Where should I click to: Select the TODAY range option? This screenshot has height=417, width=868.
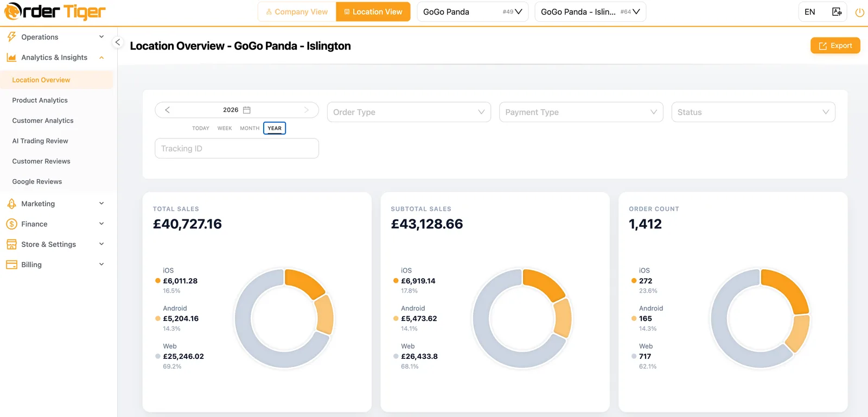point(201,128)
